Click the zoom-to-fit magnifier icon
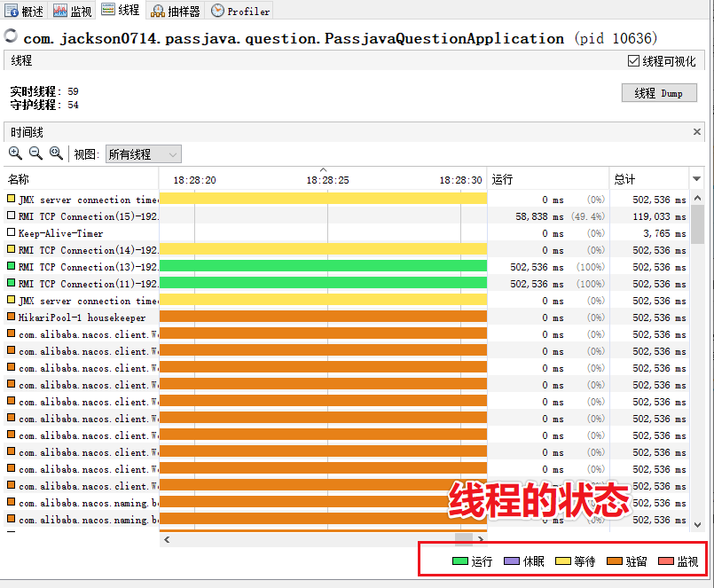The height and width of the screenshot is (588, 714). 56,153
